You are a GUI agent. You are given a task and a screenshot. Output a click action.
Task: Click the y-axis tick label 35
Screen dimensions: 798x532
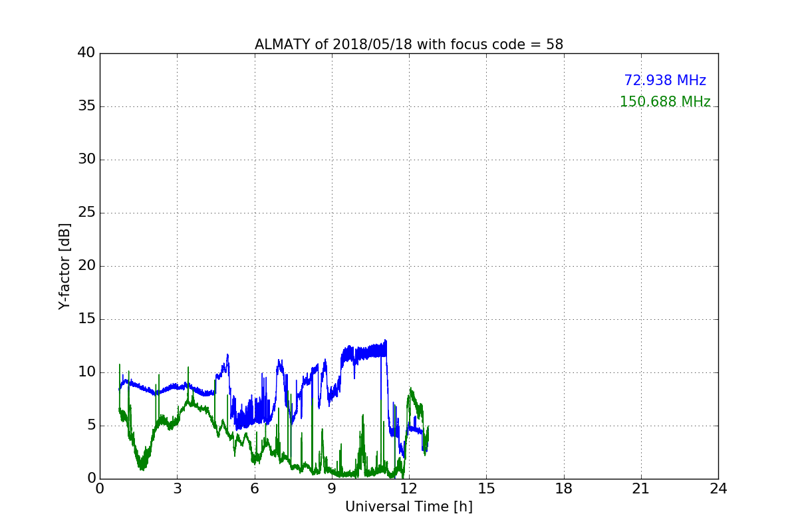86,106
